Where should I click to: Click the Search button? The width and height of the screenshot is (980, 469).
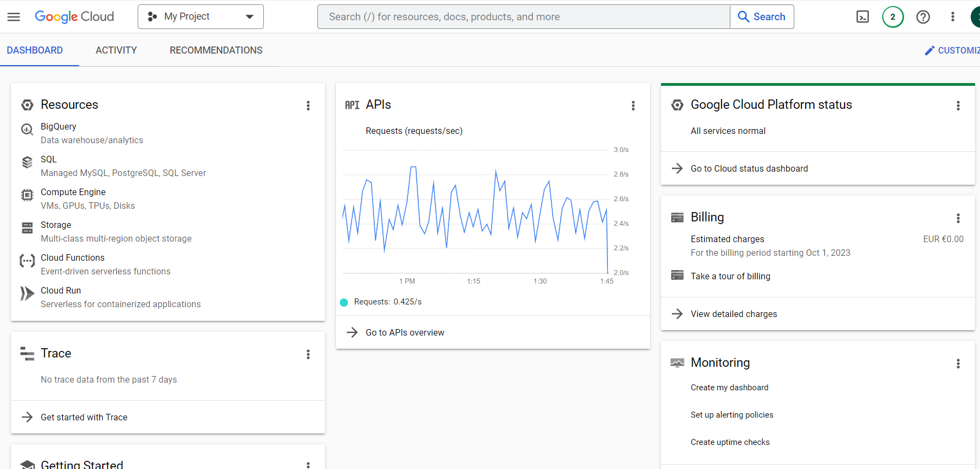click(762, 17)
